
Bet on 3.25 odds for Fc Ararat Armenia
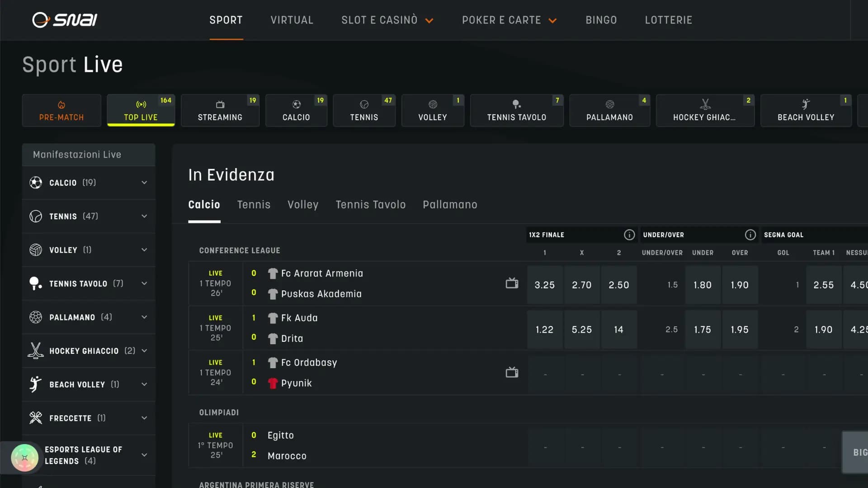(544, 285)
